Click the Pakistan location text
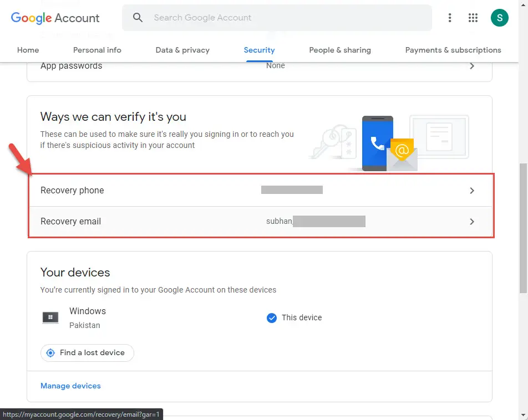Viewport: 528px width, 420px height. [84, 325]
